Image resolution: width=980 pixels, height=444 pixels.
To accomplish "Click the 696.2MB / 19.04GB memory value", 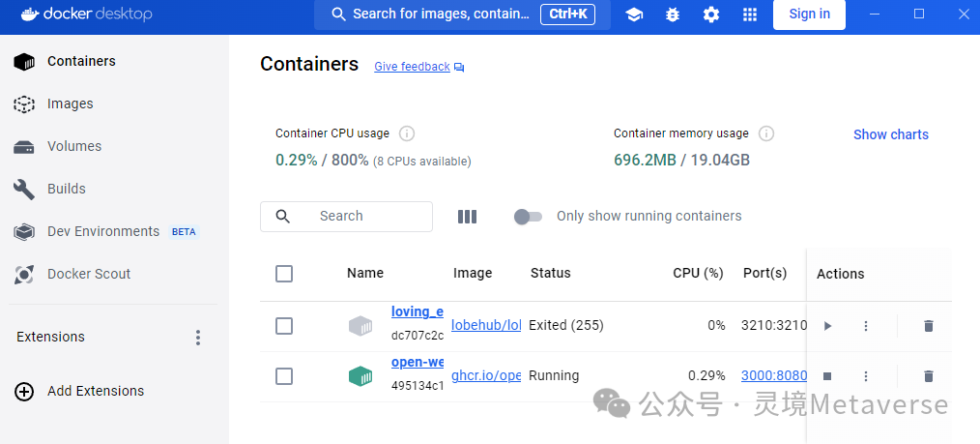I will [x=681, y=160].
